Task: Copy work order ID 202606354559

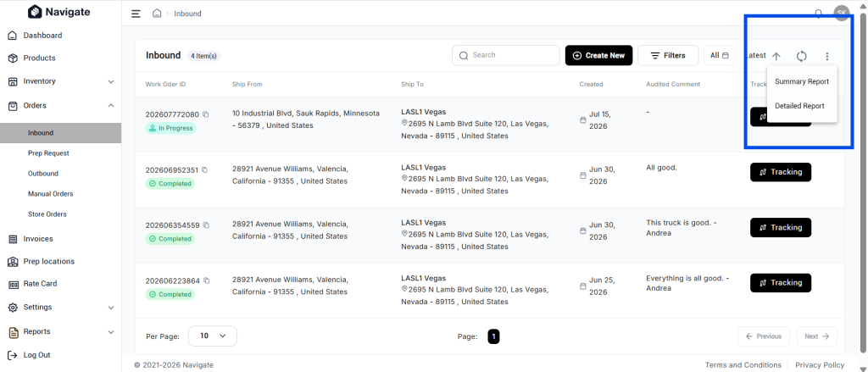Action: [206, 225]
